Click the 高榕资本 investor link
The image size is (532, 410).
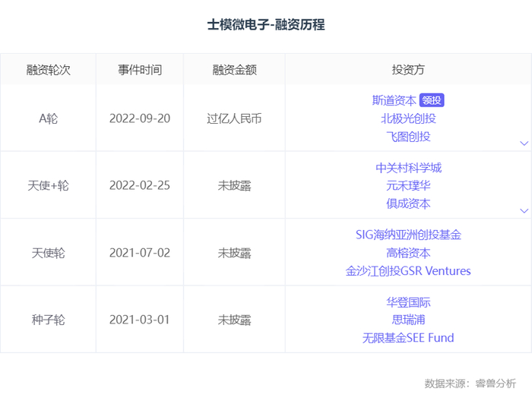[x=408, y=253]
